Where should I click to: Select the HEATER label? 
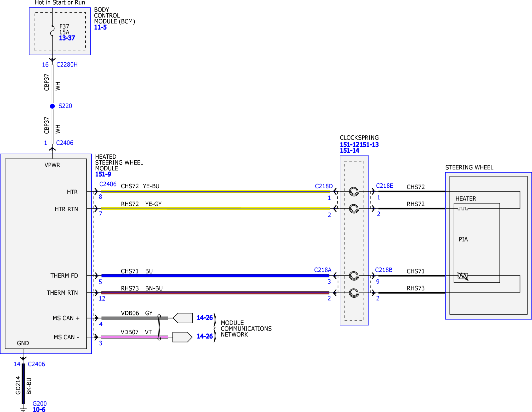click(466, 199)
